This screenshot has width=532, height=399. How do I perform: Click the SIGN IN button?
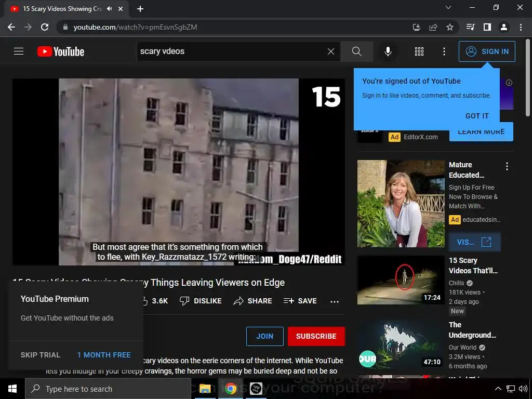click(487, 51)
